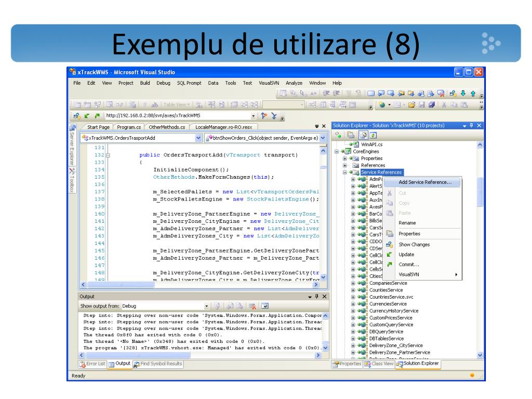Collapse the Service References node

[345, 172]
